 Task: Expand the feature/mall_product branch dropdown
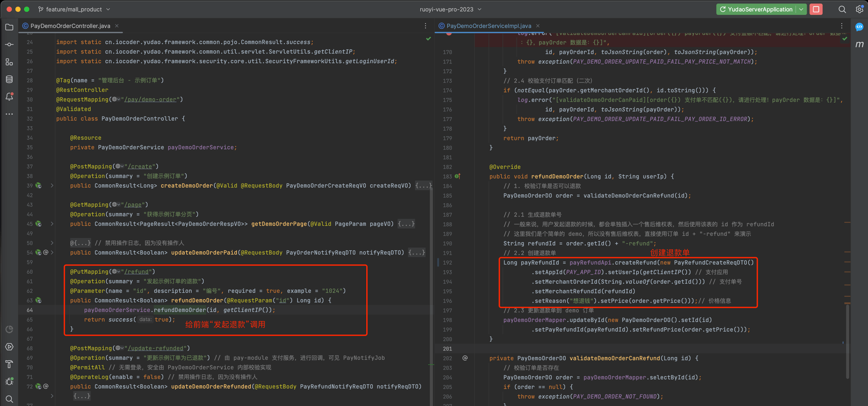click(x=74, y=9)
